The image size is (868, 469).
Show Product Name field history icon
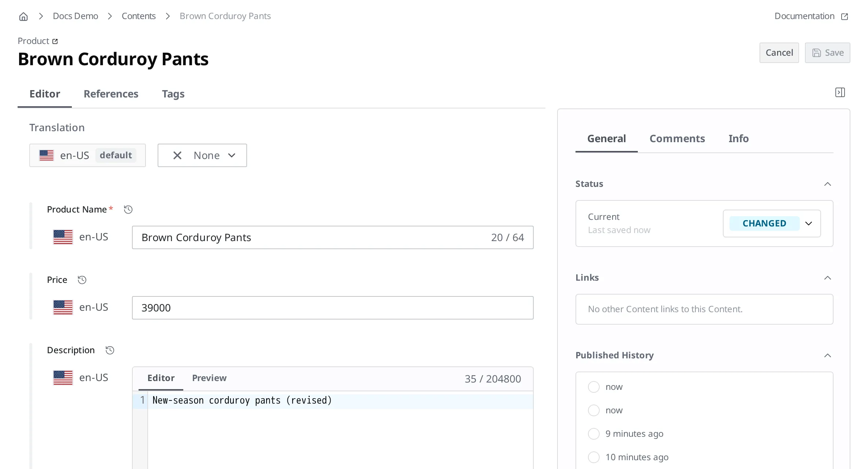(x=128, y=210)
